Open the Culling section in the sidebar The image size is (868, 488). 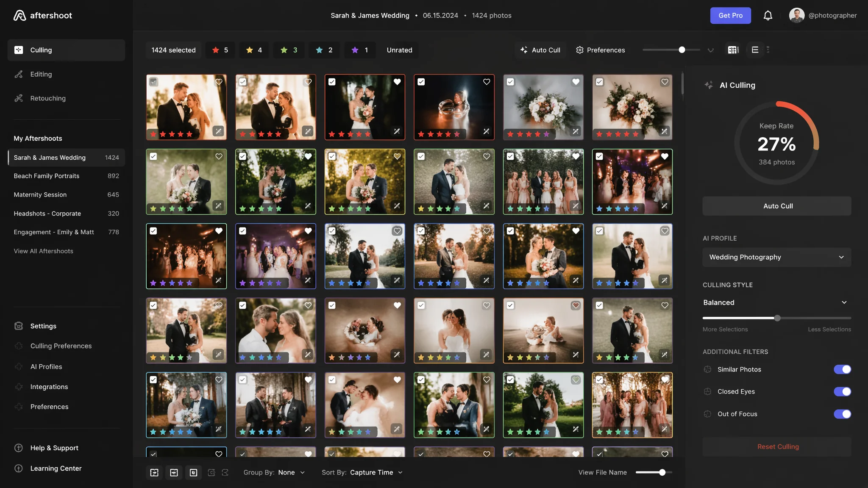(x=66, y=50)
